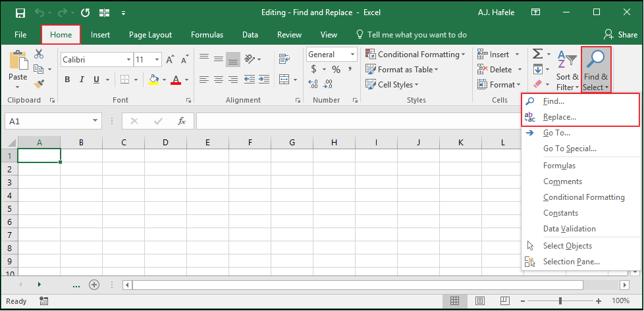Click the Insert Function fx icon
The width and height of the screenshot is (644, 311).
point(182,121)
